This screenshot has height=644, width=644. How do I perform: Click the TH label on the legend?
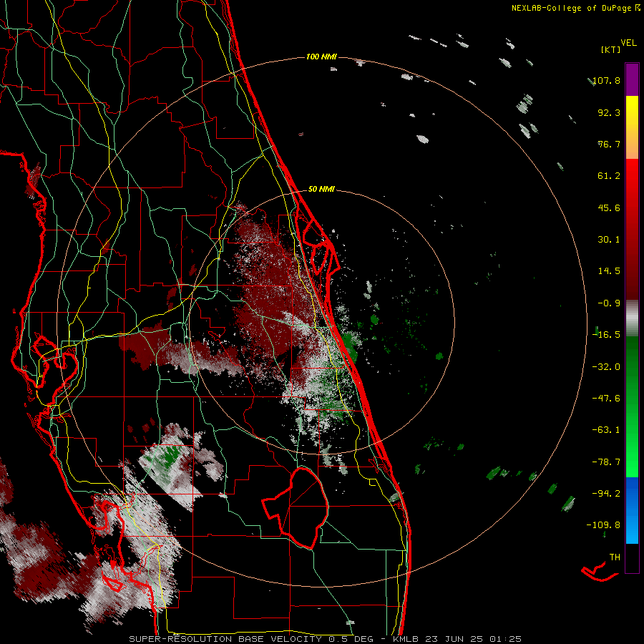pos(615,557)
